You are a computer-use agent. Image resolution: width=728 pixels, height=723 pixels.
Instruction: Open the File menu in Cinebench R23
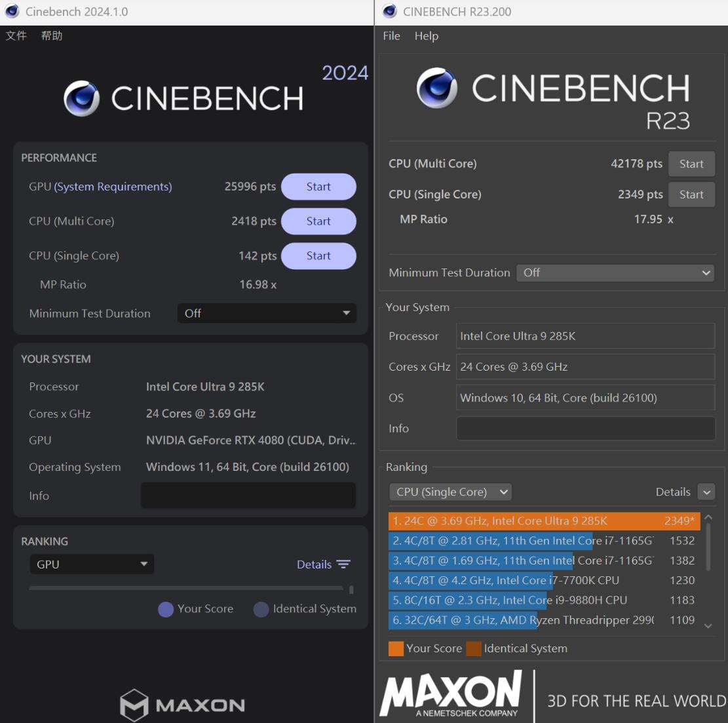[x=391, y=36]
